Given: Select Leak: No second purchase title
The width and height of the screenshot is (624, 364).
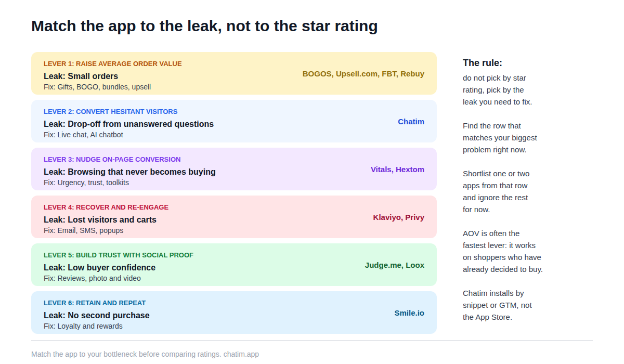Looking at the screenshot, I should pyautogui.click(x=97, y=315).
